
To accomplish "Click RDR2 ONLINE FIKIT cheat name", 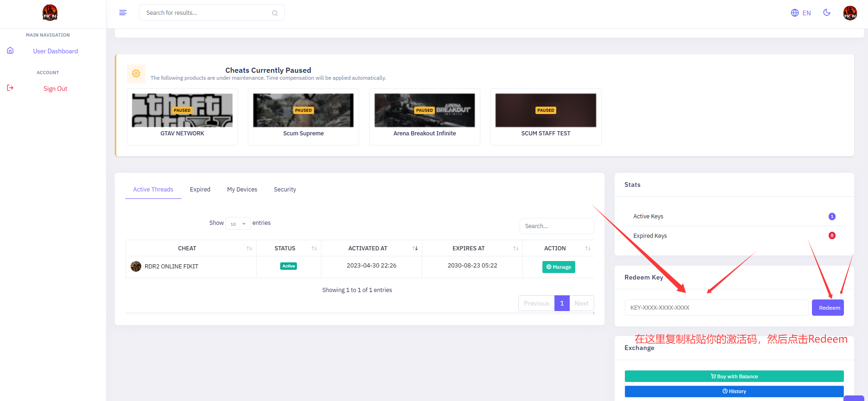I will pos(171,267).
